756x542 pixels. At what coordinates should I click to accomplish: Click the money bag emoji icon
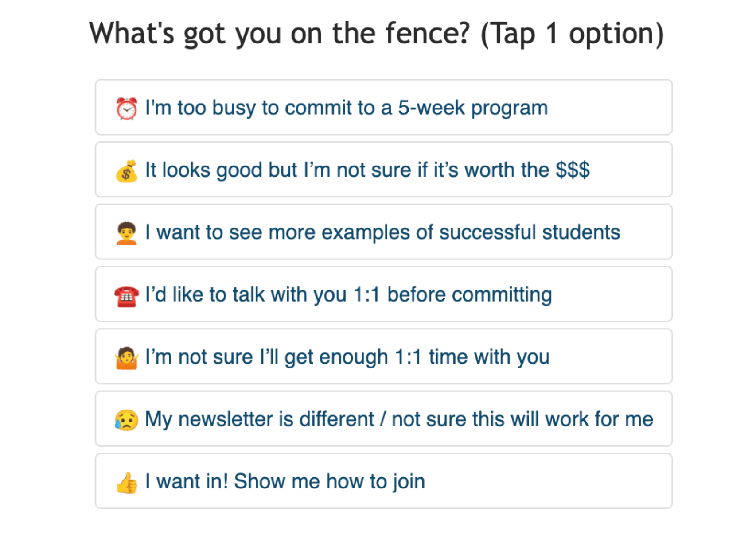(x=127, y=171)
